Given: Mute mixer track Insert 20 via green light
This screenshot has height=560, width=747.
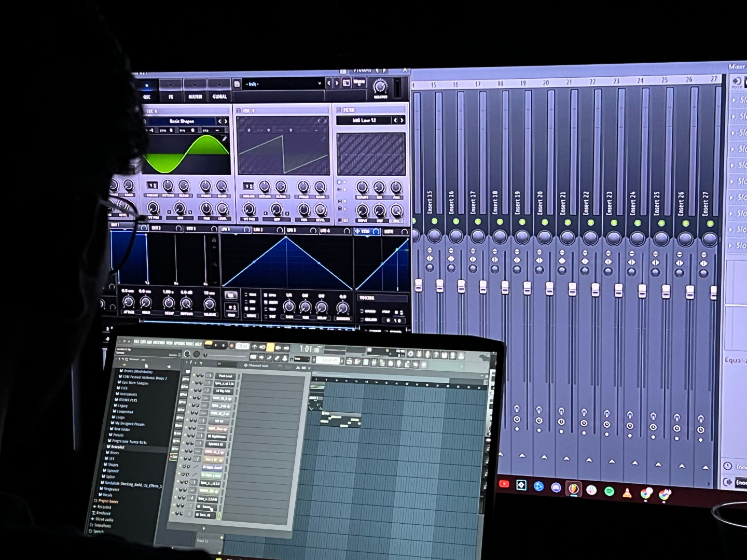Looking at the screenshot, I should [545, 222].
